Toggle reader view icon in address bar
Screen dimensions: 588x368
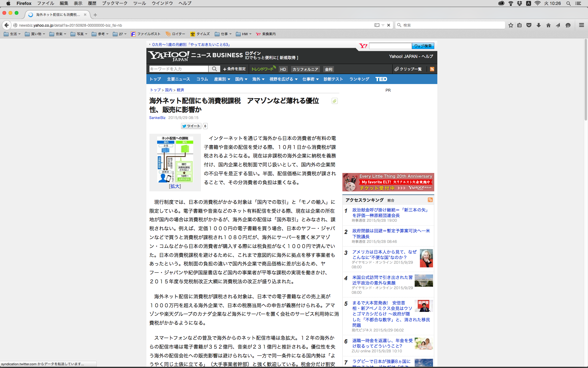coord(377,25)
